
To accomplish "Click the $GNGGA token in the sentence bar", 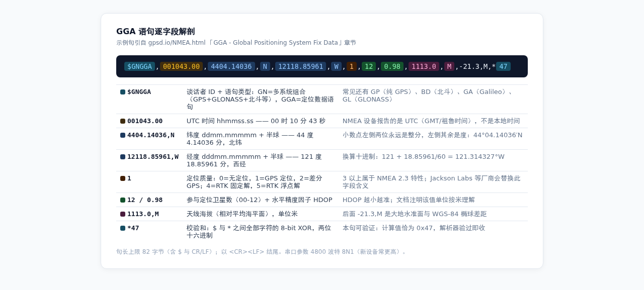I will pos(139,66).
